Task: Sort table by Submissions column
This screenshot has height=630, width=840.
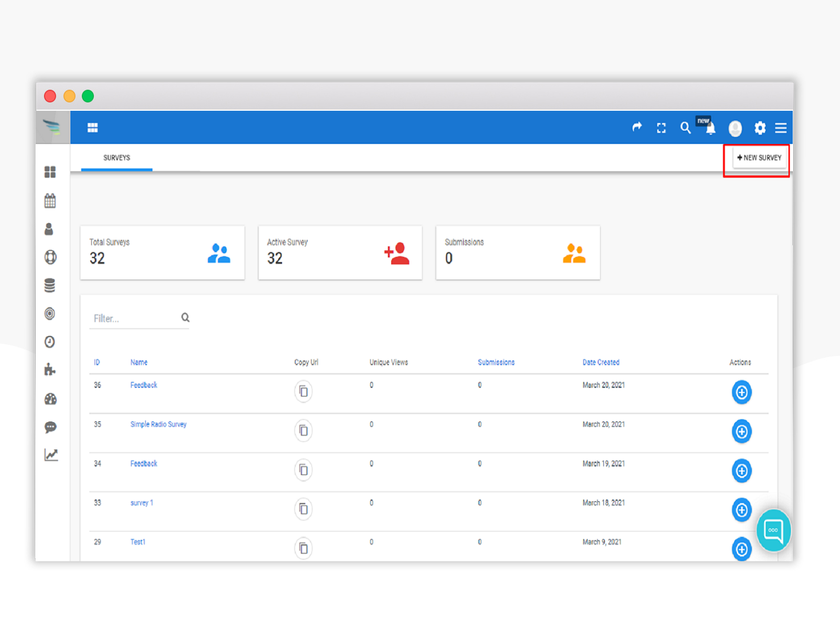Action: point(496,362)
